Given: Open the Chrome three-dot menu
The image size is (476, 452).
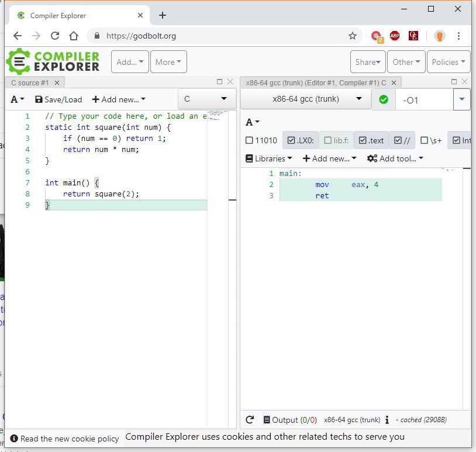Looking at the screenshot, I should pos(458,36).
